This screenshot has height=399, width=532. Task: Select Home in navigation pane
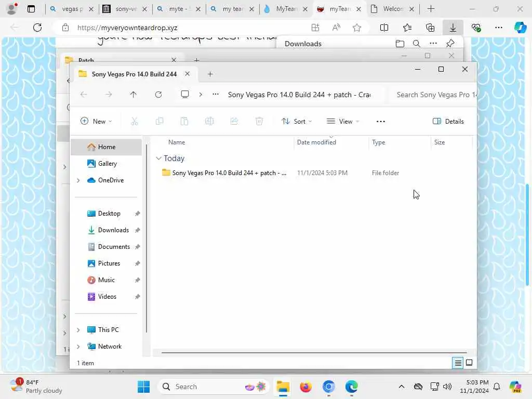[x=107, y=147]
